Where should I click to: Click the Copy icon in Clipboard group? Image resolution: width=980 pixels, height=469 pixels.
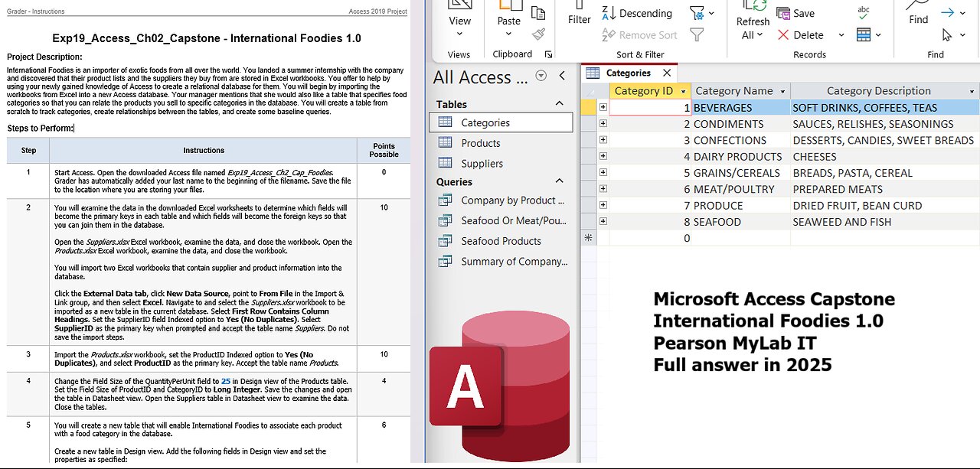click(x=538, y=13)
